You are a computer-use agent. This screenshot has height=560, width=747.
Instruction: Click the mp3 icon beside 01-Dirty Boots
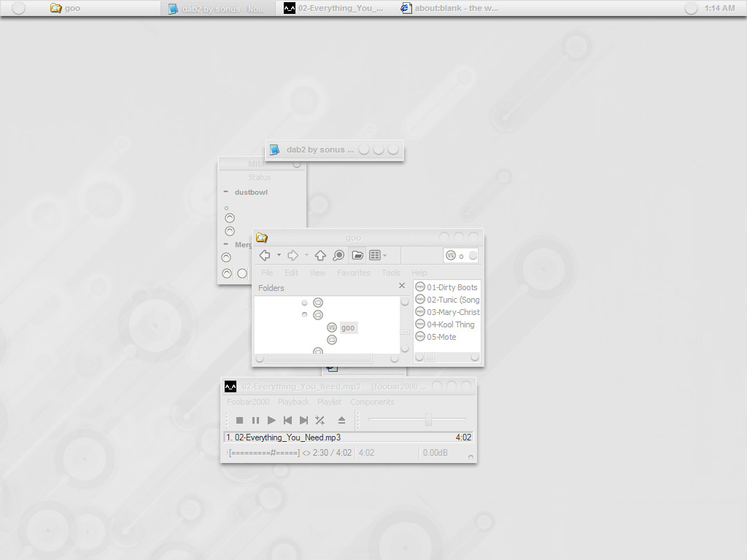[420, 287]
